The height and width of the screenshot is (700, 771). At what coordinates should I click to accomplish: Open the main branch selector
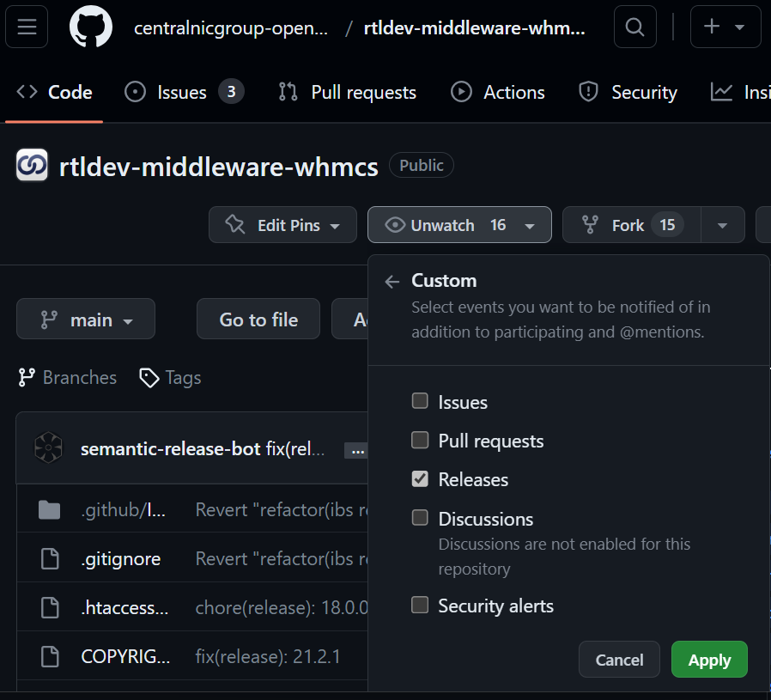[x=86, y=319]
